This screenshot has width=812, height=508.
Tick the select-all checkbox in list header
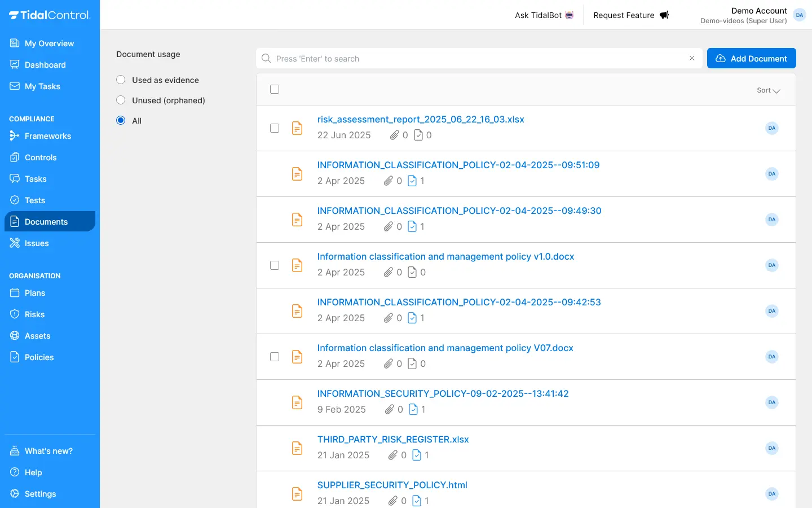click(275, 89)
